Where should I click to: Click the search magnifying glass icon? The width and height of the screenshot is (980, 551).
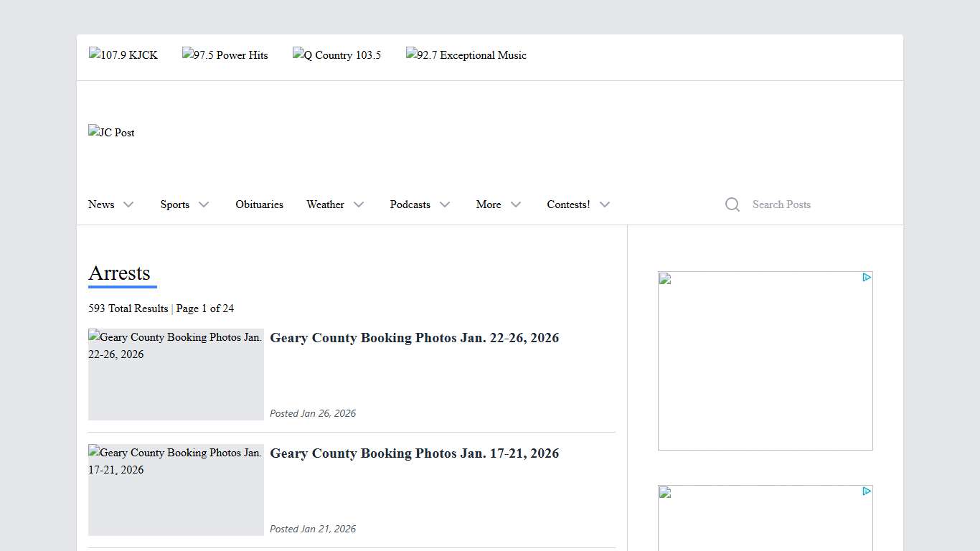point(732,204)
